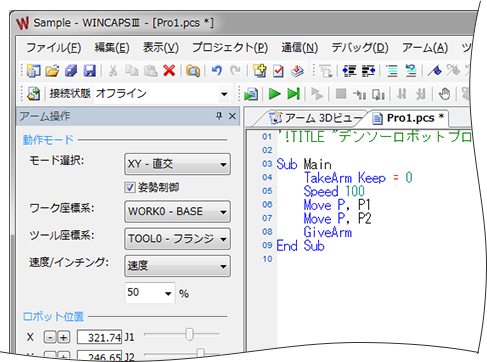Switch to the アーム 3Dビュー tab

tap(315, 118)
